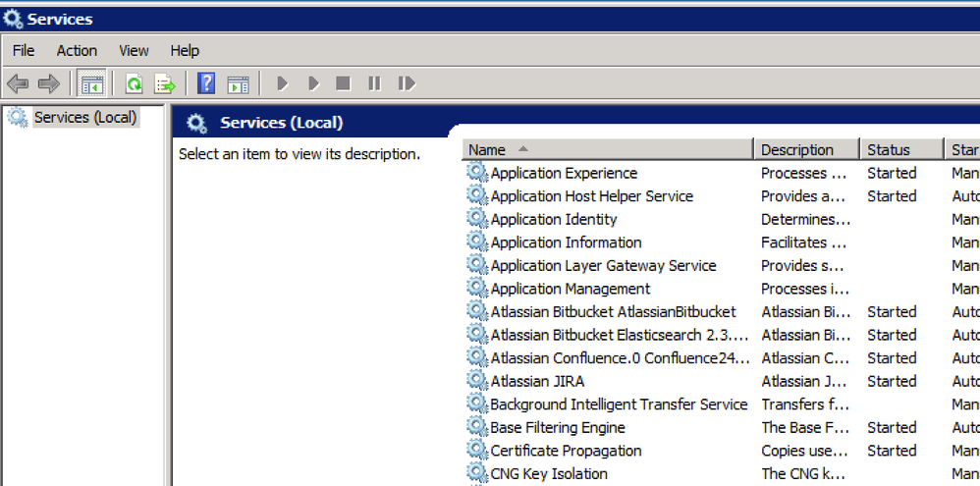Select the Base Filtering Engine service
The height and width of the screenshot is (486, 980).
pos(558,427)
